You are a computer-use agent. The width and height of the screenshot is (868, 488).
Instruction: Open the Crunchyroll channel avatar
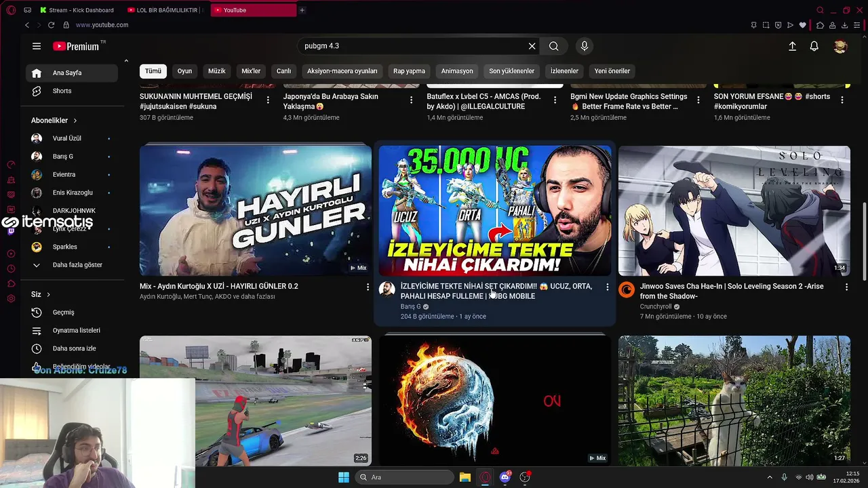(x=627, y=290)
